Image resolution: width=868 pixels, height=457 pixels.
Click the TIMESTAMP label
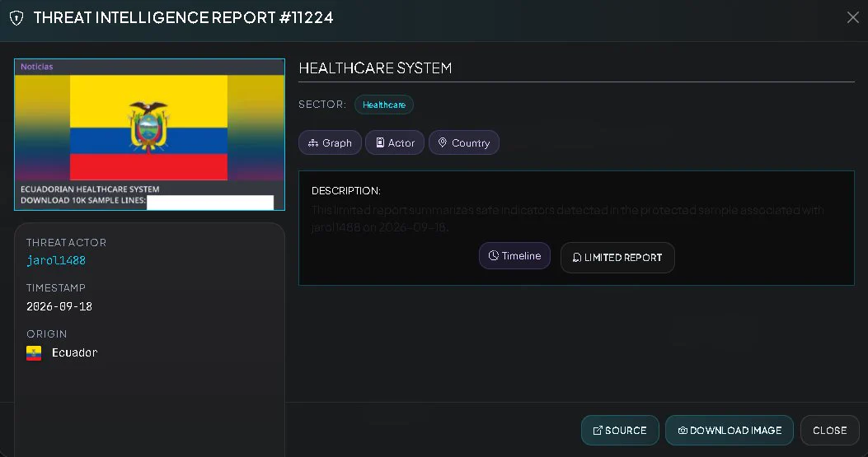(56, 287)
